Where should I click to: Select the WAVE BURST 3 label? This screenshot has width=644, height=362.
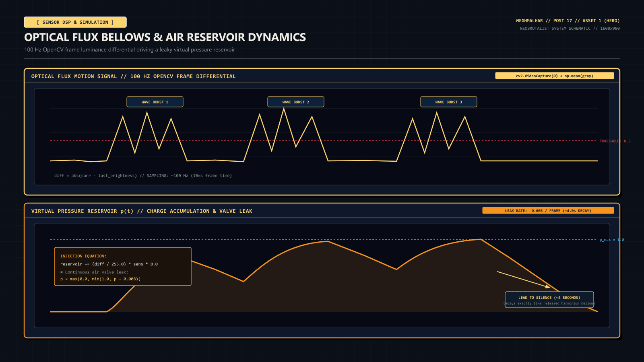(x=449, y=102)
